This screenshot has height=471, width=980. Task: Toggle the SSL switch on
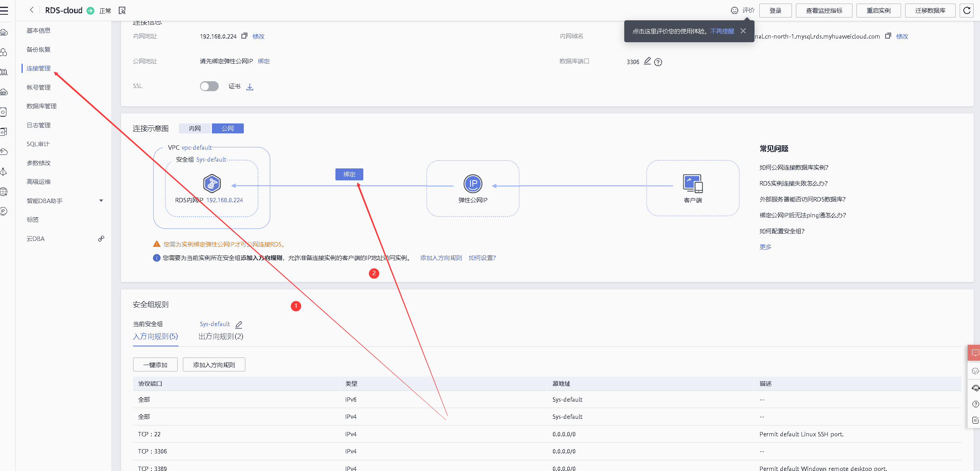click(x=209, y=86)
